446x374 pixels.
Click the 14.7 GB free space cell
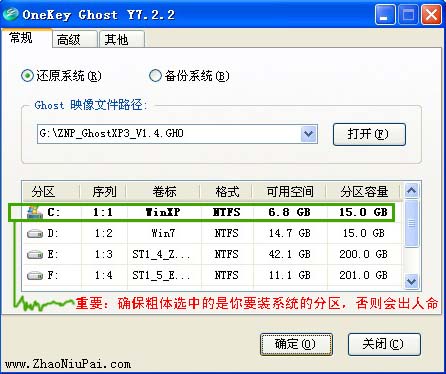pyautogui.click(x=290, y=233)
